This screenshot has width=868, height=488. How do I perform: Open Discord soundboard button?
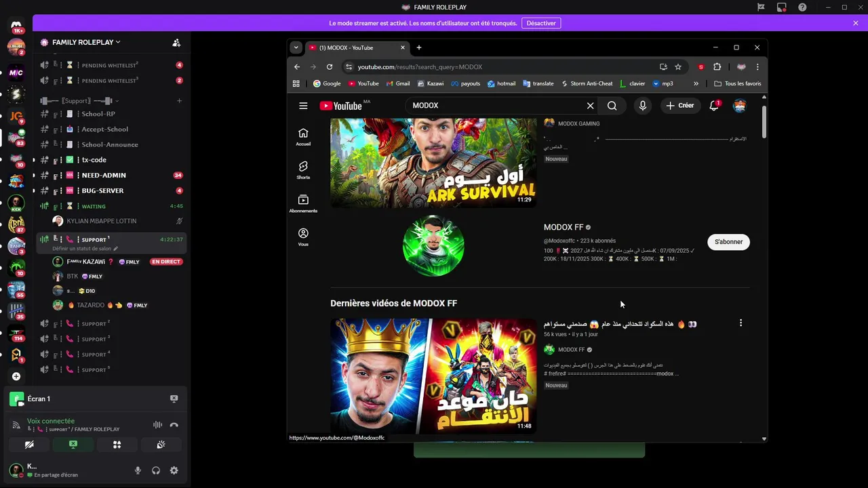(x=161, y=445)
